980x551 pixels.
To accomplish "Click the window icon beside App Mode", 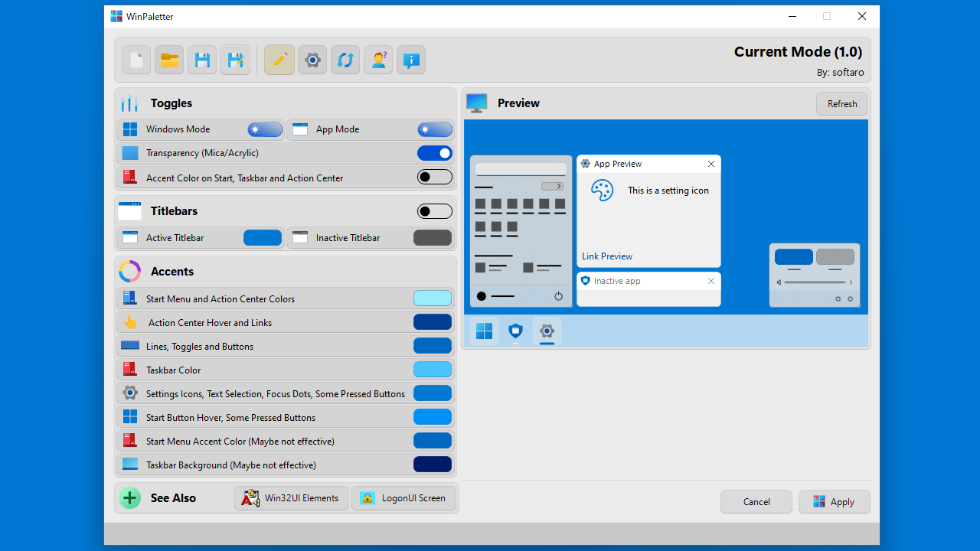I will [300, 129].
